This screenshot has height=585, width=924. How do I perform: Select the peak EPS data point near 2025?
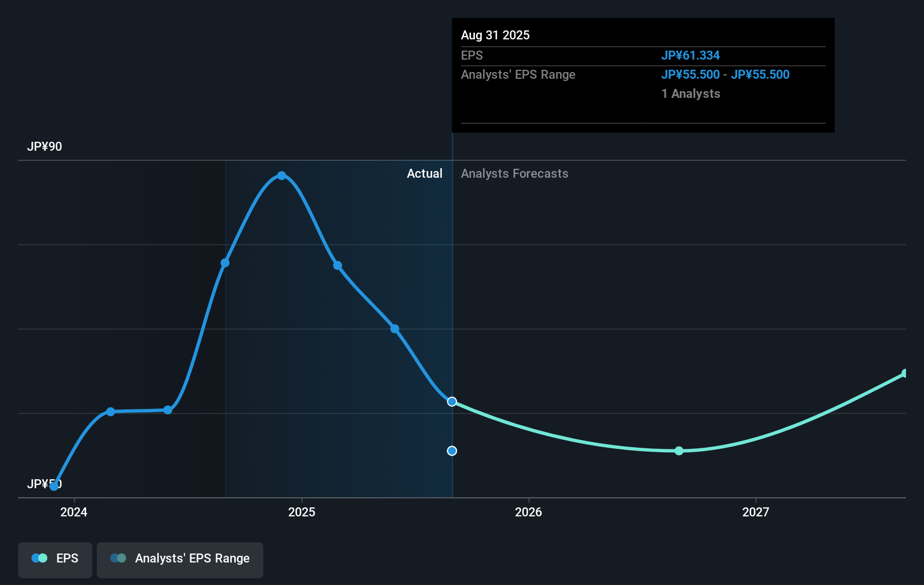[x=281, y=175]
